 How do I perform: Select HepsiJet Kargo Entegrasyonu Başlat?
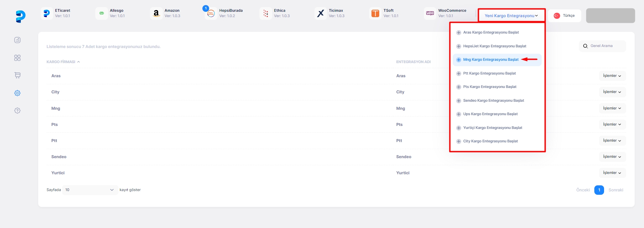494,46
